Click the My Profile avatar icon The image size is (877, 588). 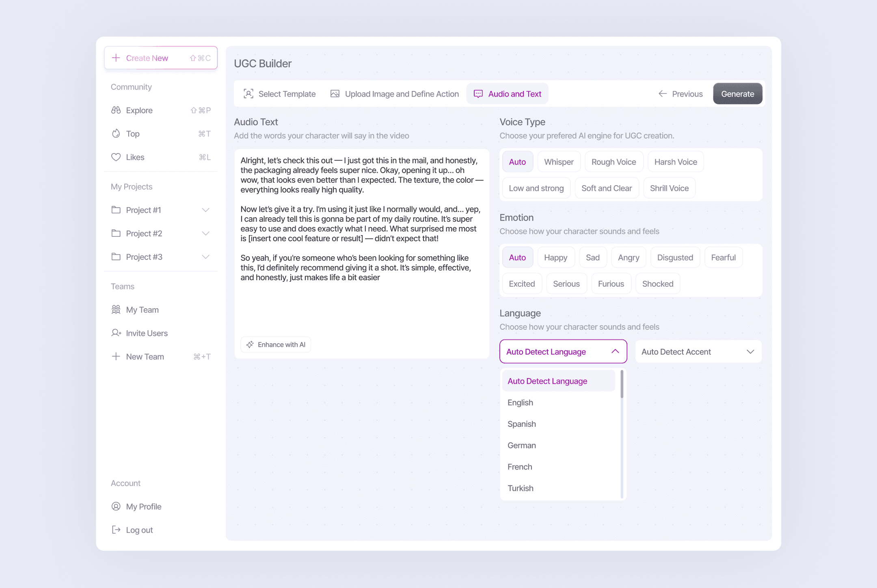(x=116, y=506)
